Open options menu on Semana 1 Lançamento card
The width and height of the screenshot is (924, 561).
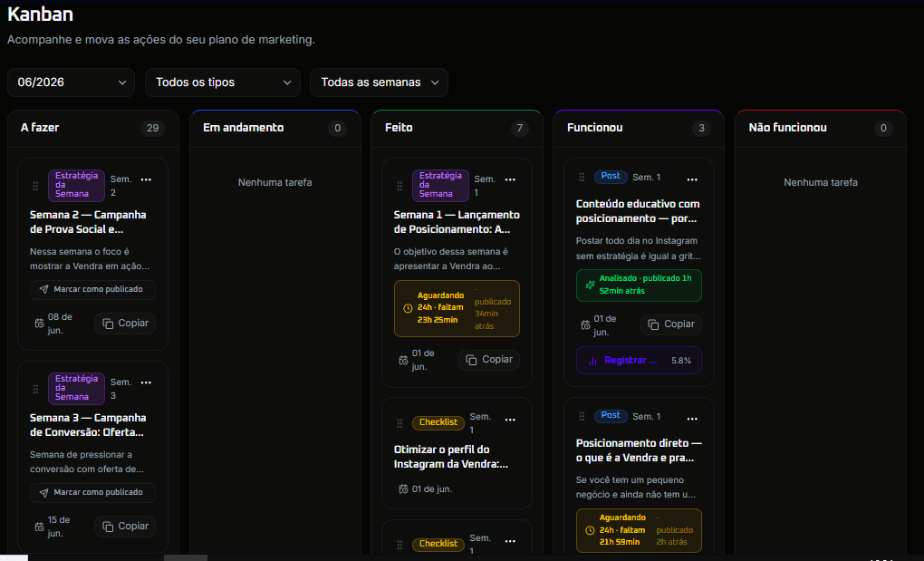[510, 179]
